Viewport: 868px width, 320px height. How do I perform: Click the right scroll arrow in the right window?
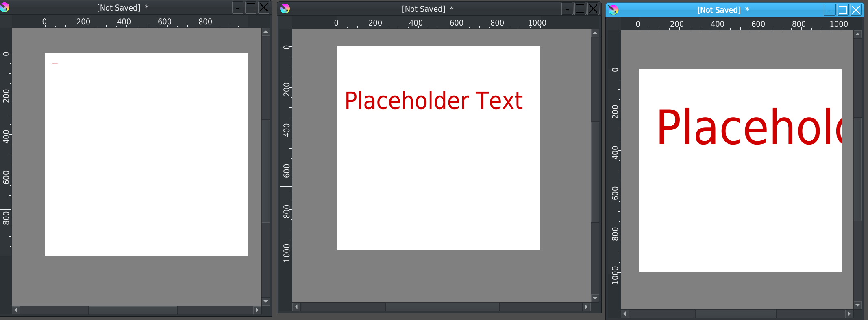click(x=849, y=314)
